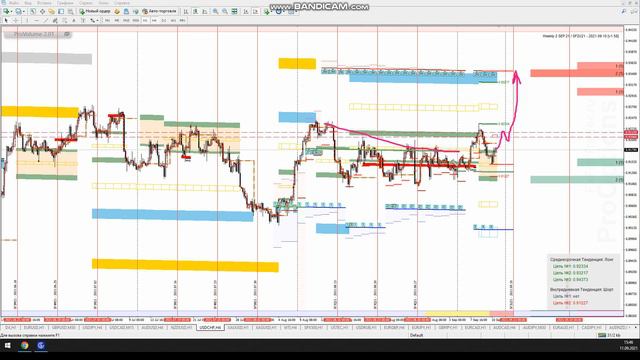
Task: Open Google Chrome from the taskbar
Action: [24, 345]
